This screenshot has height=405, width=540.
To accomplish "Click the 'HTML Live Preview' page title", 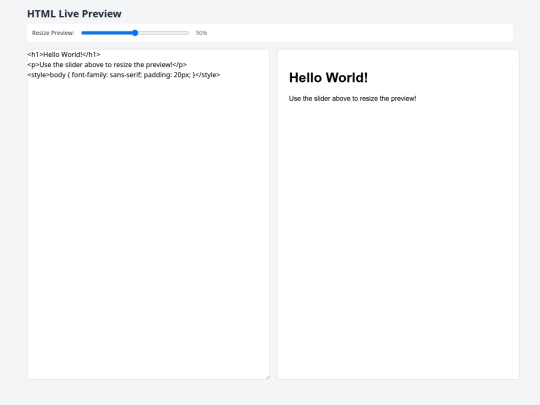I will [x=74, y=14].
